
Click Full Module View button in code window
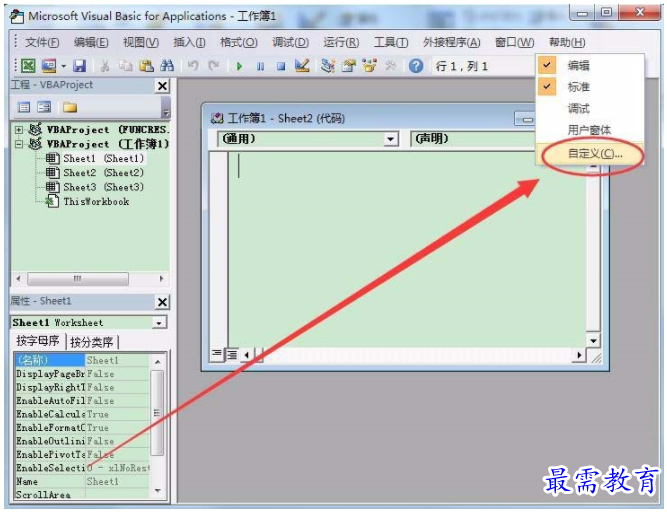(232, 354)
